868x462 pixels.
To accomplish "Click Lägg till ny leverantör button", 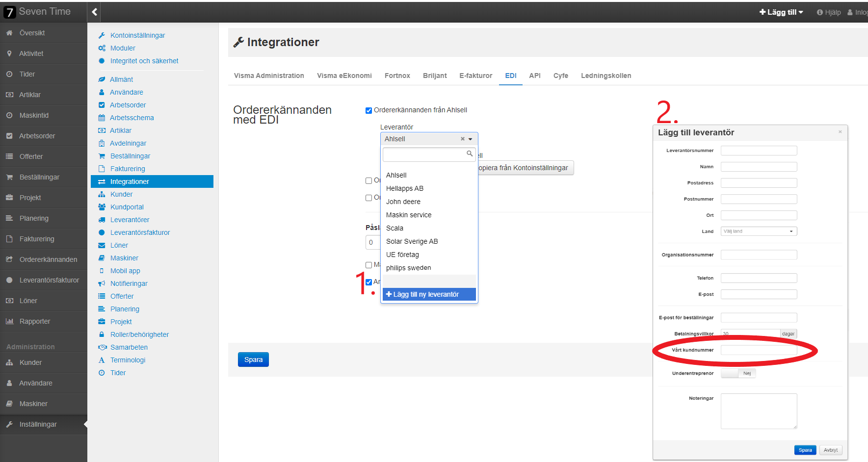I will pos(429,294).
